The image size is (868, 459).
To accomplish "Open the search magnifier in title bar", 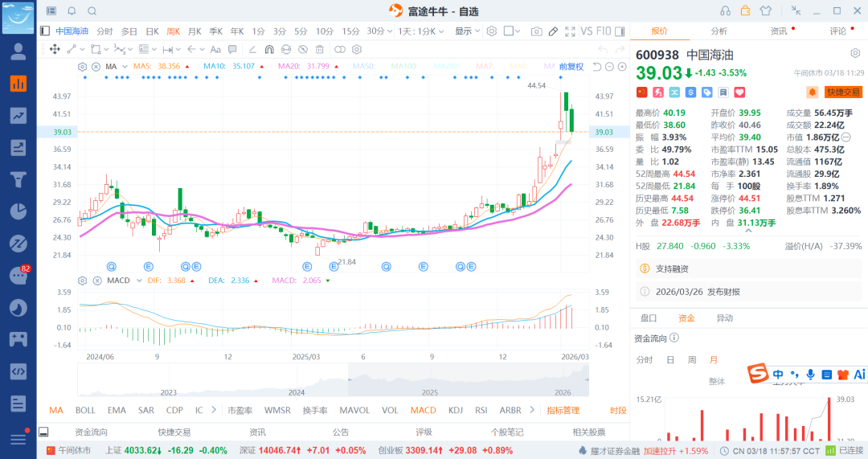I will pos(92,11).
